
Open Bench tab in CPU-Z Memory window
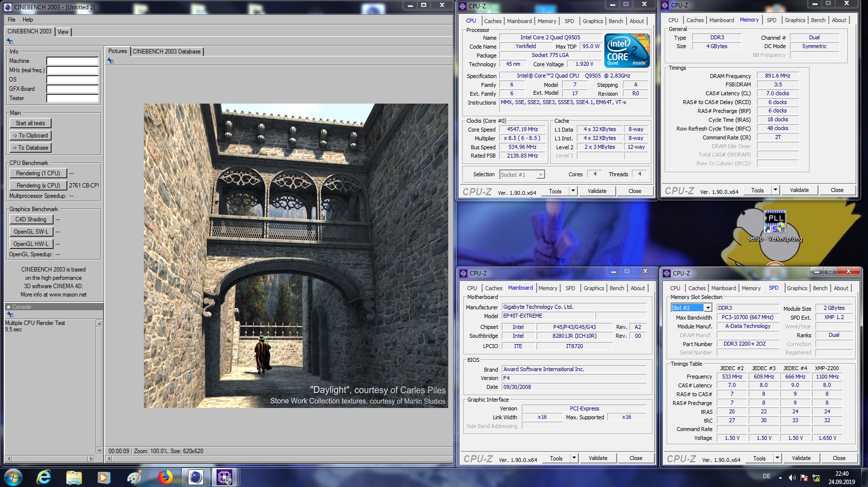coord(818,20)
